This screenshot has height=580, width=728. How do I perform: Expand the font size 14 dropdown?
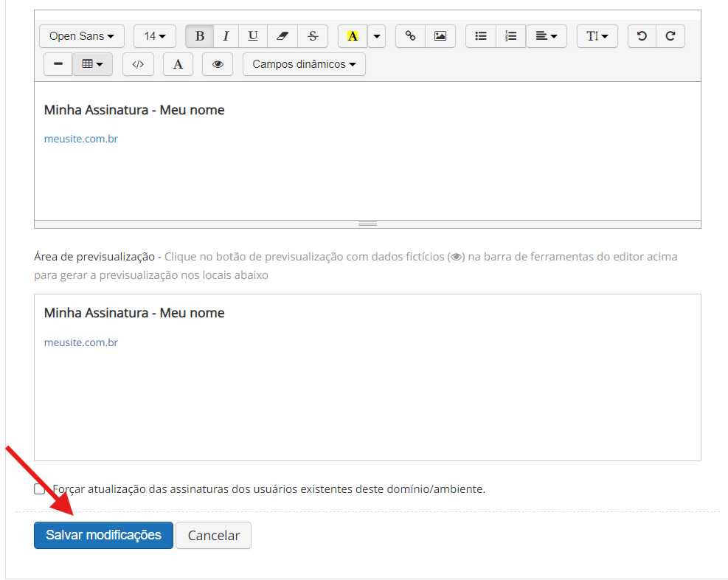tap(154, 36)
